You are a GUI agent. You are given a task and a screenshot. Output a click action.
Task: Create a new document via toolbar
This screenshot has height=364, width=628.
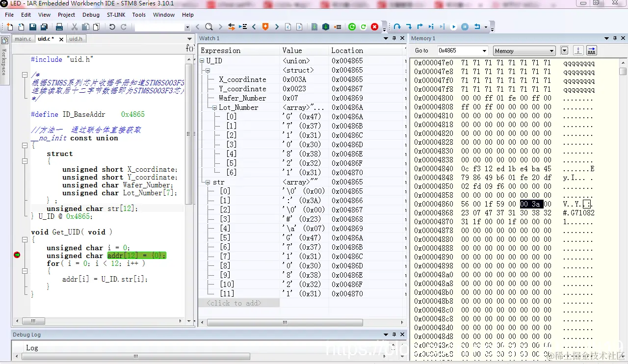10,27
